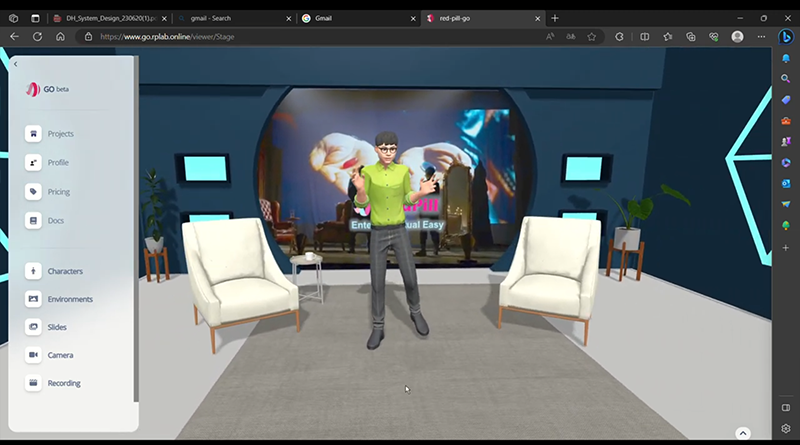Select the Characters icon
800x445 pixels.
tap(34, 271)
